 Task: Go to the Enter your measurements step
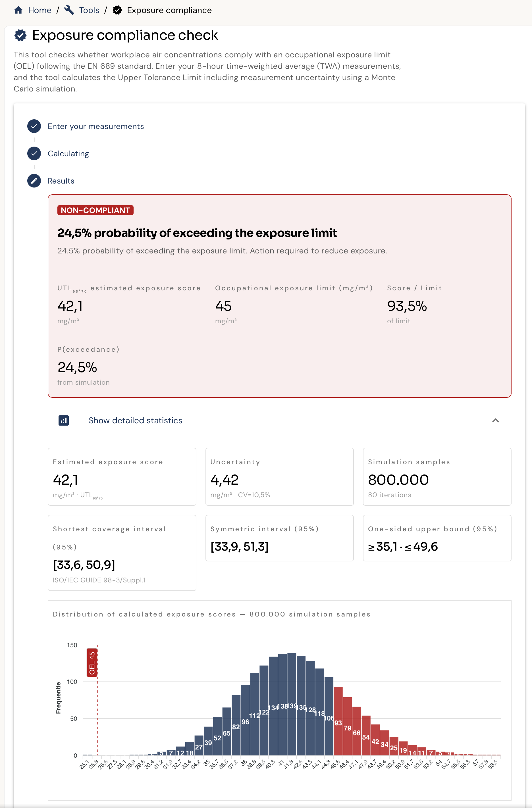[96, 126]
